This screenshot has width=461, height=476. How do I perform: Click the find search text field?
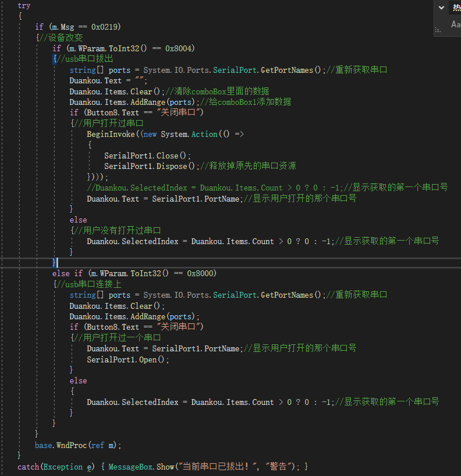pyautogui.click(x=456, y=8)
